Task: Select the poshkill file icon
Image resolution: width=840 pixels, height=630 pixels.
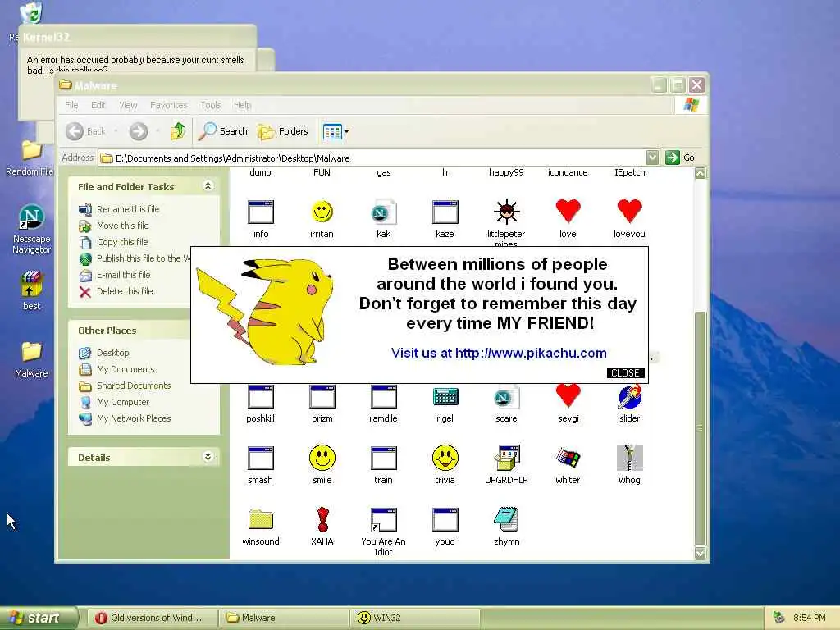Action: pyautogui.click(x=260, y=397)
